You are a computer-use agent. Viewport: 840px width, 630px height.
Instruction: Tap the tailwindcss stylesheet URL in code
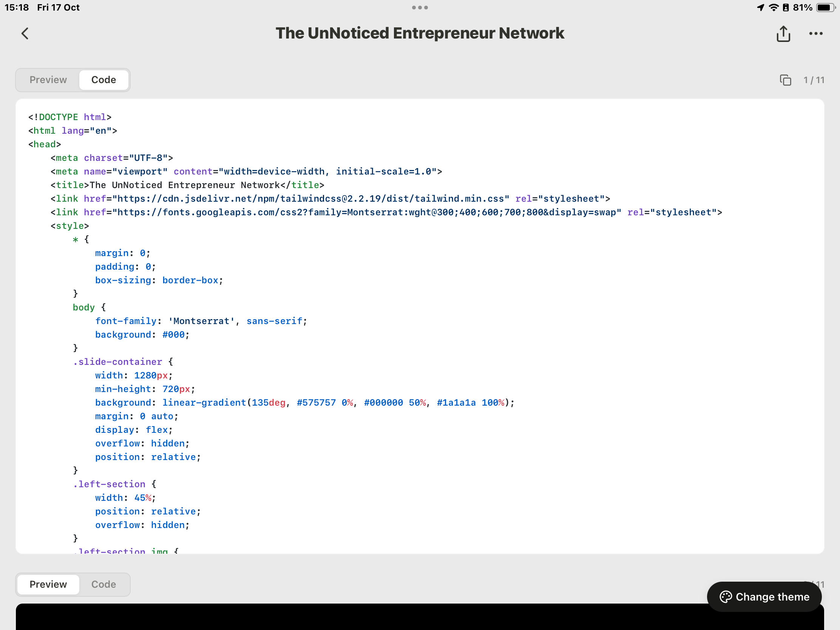point(310,199)
